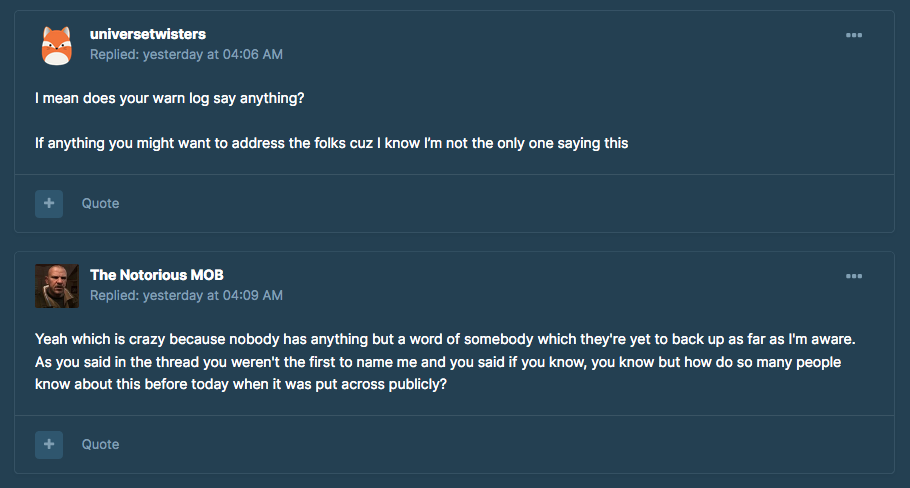Click the sentence starting 'If anything you might want'

331,143
